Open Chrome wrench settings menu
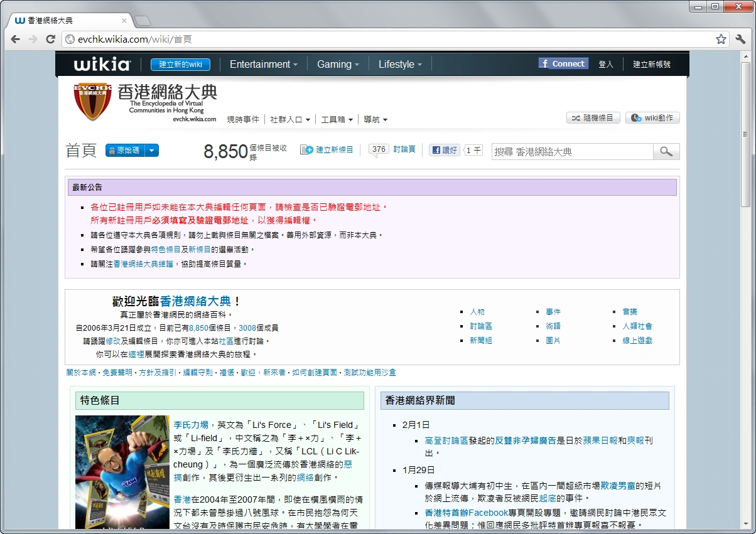The height and width of the screenshot is (534, 756). pyautogui.click(x=740, y=39)
